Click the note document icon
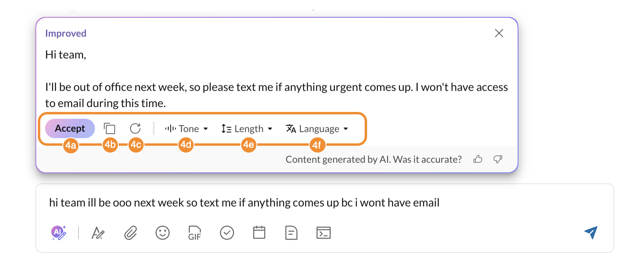This screenshot has height=269, width=644. (x=291, y=233)
